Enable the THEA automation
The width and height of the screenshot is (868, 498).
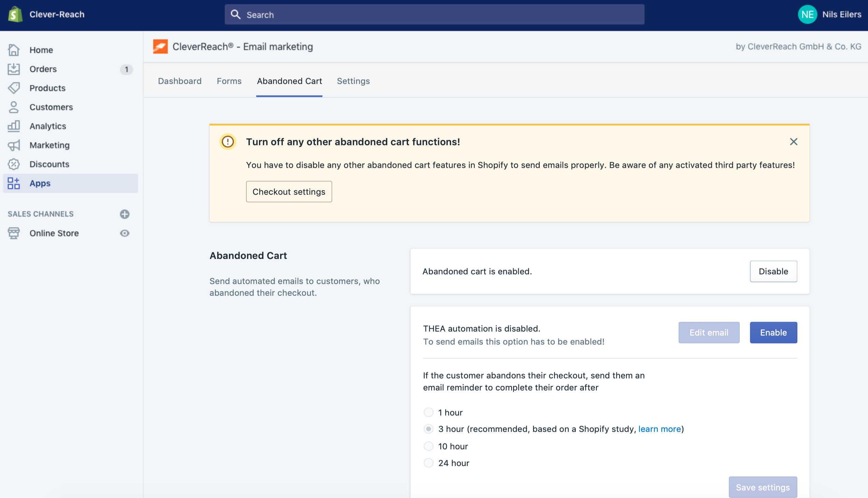pyautogui.click(x=773, y=333)
